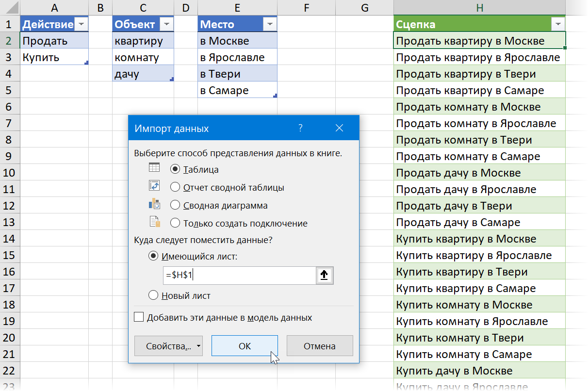
Task: Choose Сводная диаграмма radio option
Action: click(x=176, y=205)
